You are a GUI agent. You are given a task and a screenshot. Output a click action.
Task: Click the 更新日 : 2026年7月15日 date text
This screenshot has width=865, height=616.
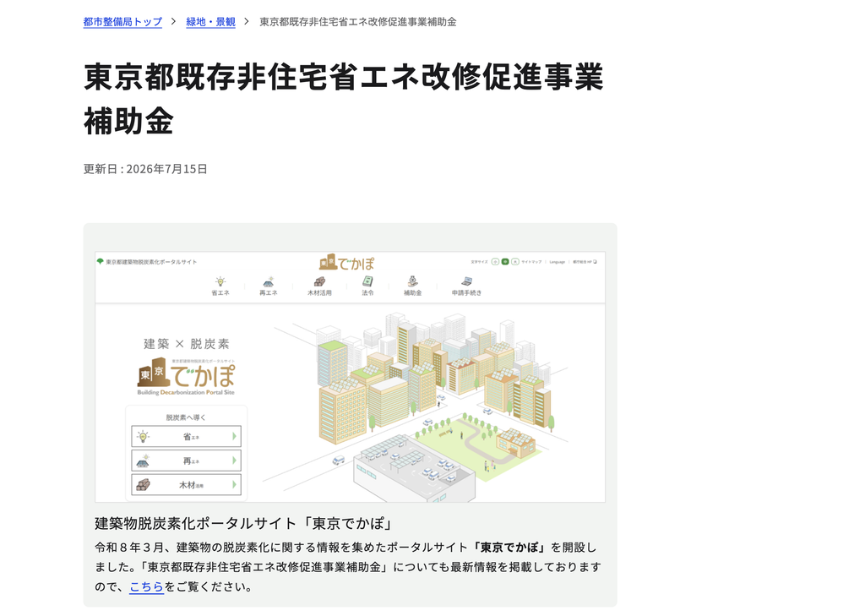click(145, 169)
